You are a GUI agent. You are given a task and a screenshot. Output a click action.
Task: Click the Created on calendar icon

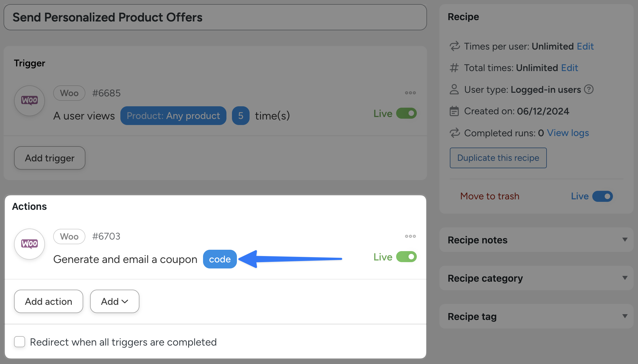[x=454, y=111]
